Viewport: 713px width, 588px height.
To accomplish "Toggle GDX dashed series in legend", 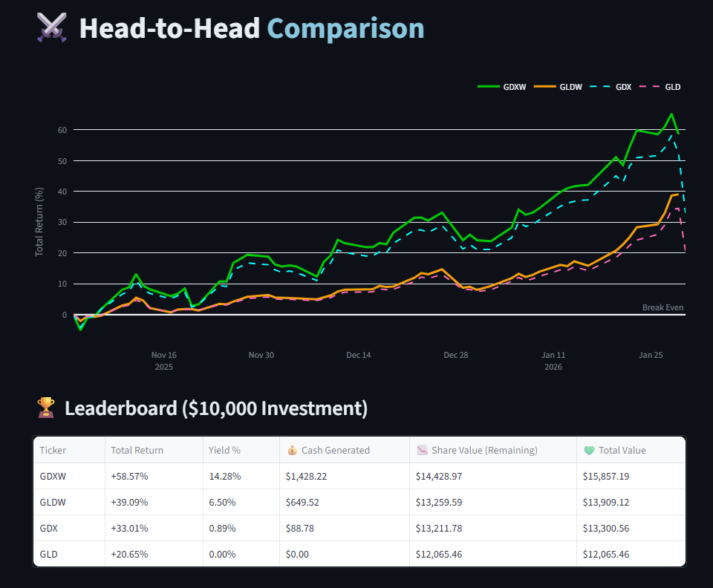I will (611, 87).
